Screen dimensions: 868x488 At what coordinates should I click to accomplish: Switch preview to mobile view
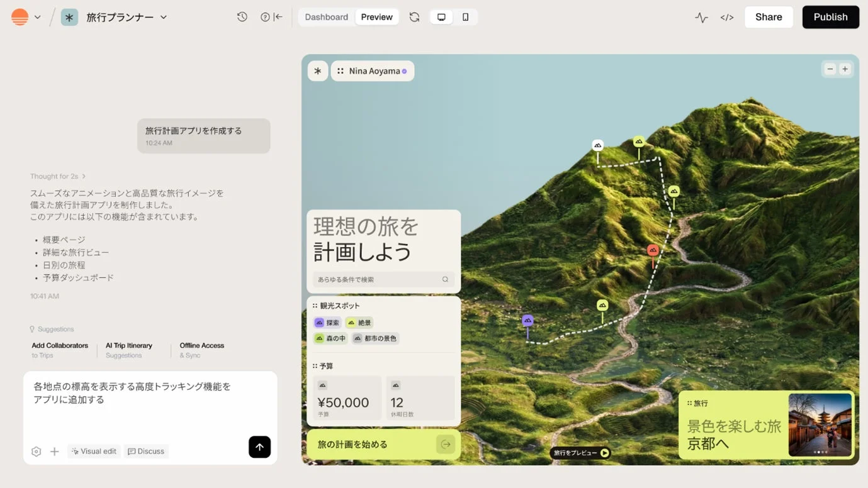click(465, 17)
